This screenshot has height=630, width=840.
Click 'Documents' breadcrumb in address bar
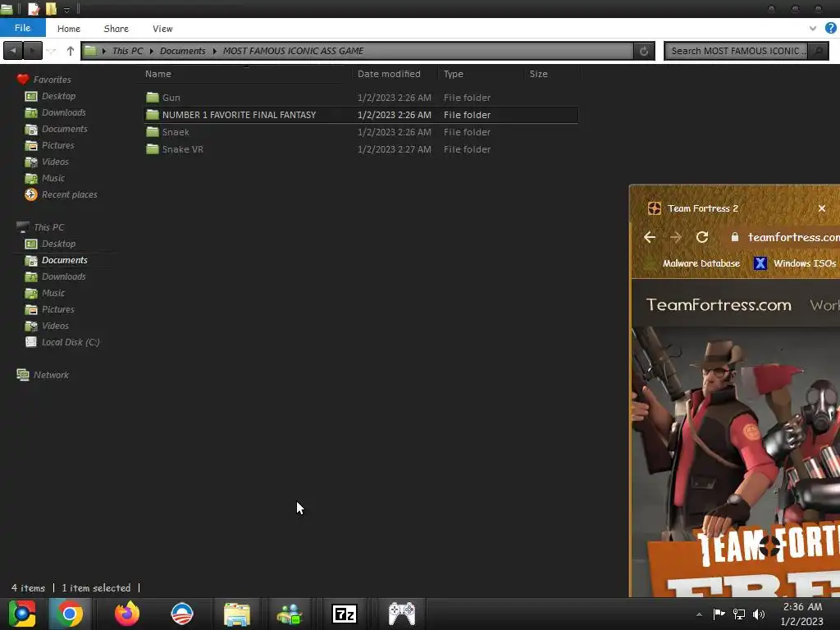click(x=183, y=51)
